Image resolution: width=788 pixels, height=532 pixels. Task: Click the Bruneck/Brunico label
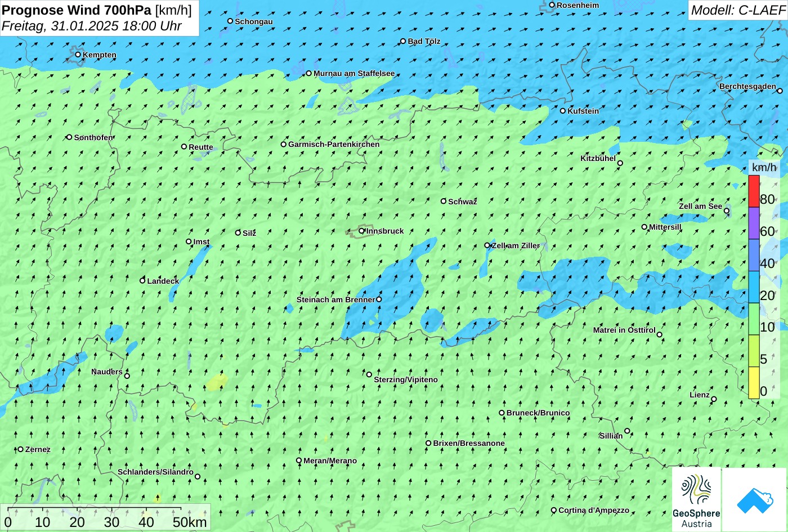(x=538, y=413)
